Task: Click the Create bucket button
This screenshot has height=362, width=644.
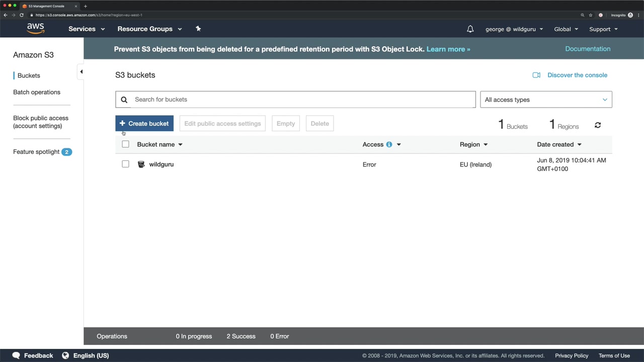Action: point(144,124)
